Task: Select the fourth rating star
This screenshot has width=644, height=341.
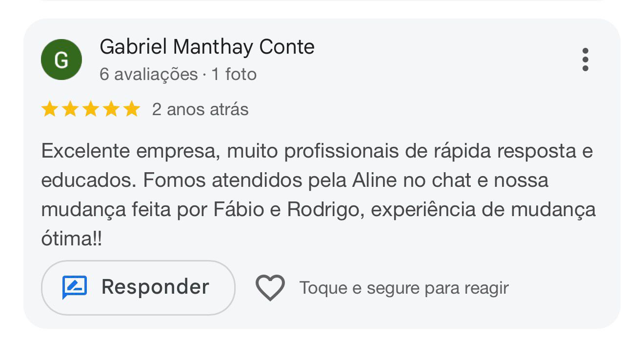Action: (x=110, y=109)
